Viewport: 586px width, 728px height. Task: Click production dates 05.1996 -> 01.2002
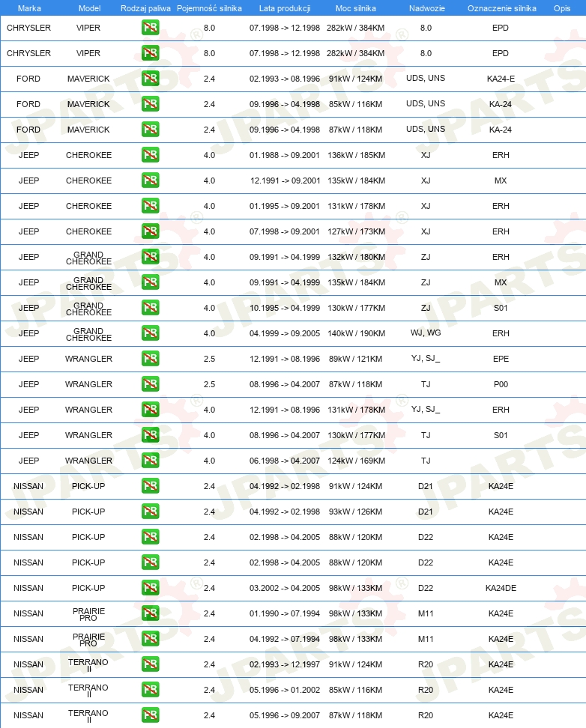pos(285,690)
